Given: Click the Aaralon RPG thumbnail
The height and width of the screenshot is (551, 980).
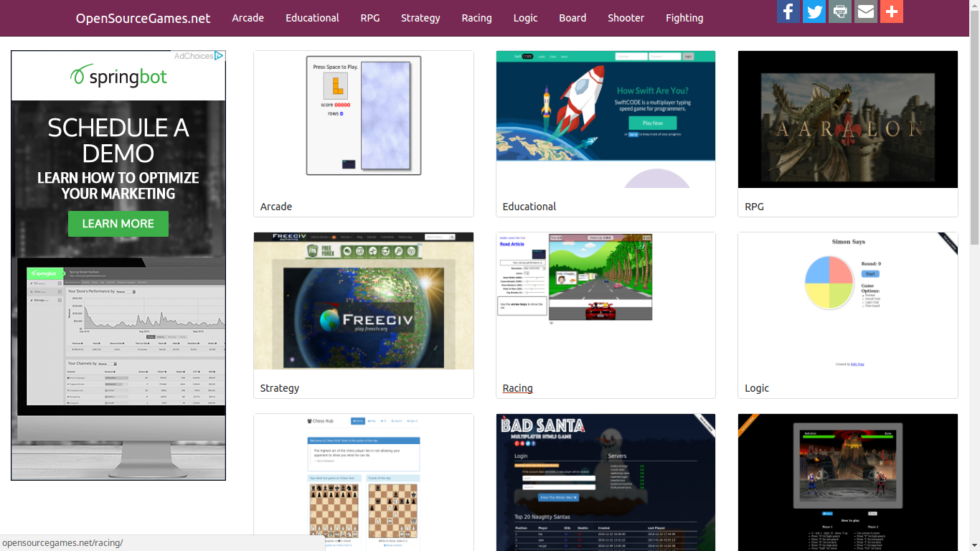Looking at the screenshot, I should [x=848, y=119].
